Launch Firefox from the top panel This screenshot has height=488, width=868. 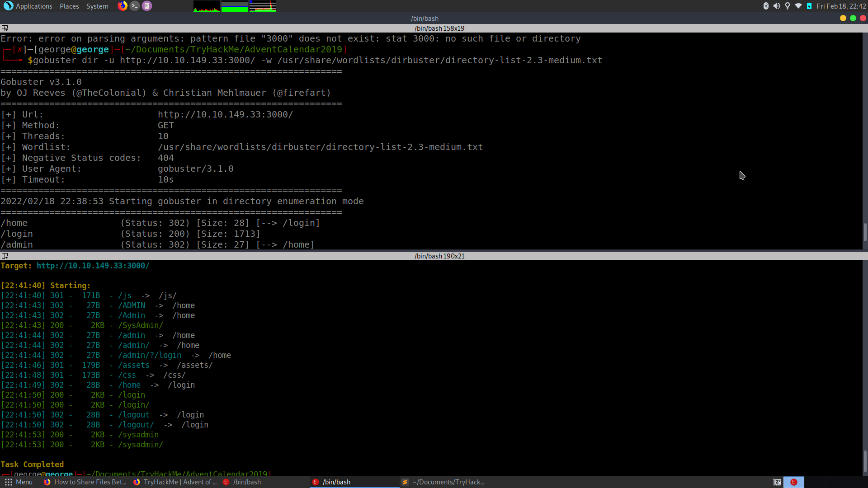point(122,6)
